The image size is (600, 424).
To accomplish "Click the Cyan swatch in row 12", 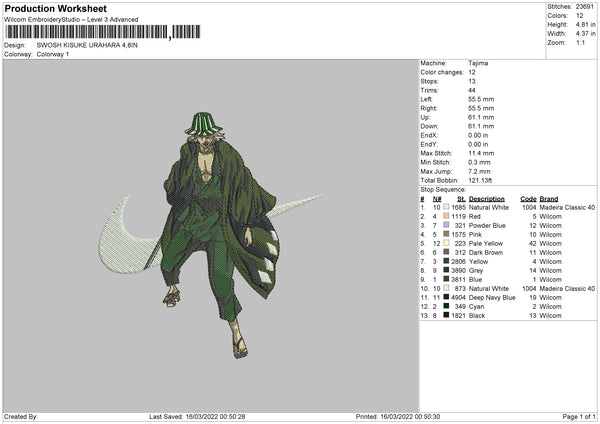I will click(x=446, y=306).
